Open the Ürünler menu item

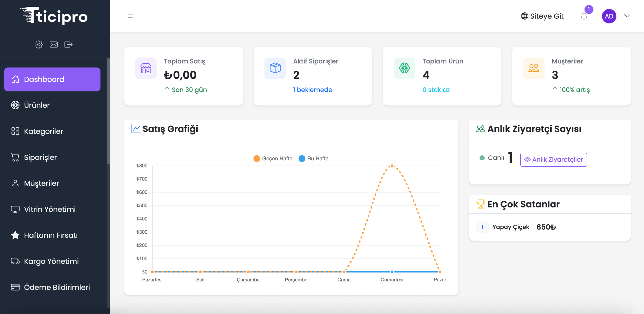click(x=37, y=105)
